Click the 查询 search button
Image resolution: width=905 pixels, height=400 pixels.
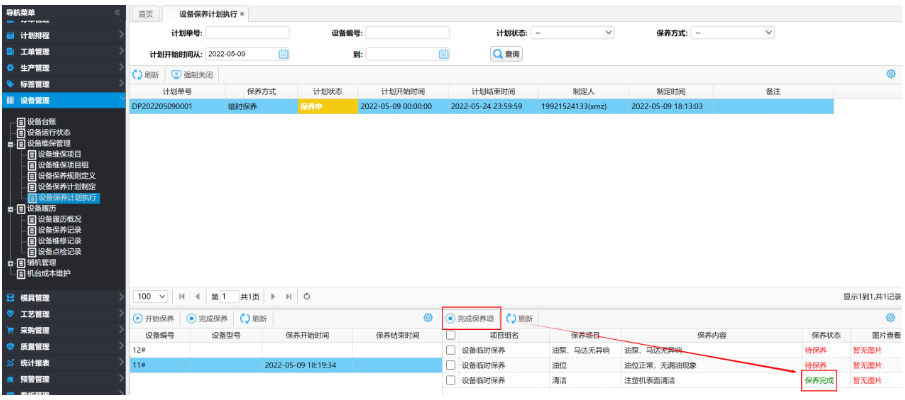pos(506,54)
